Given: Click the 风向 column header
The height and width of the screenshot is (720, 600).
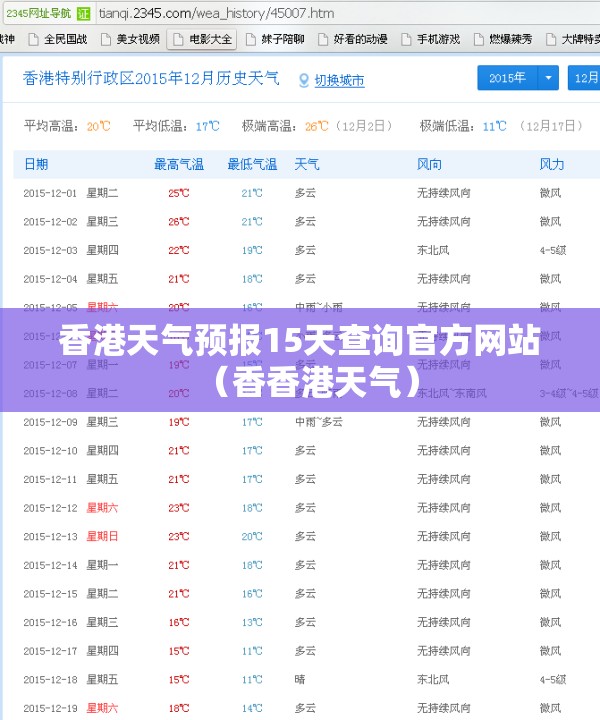Looking at the screenshot, I should [x=429, y=164].
